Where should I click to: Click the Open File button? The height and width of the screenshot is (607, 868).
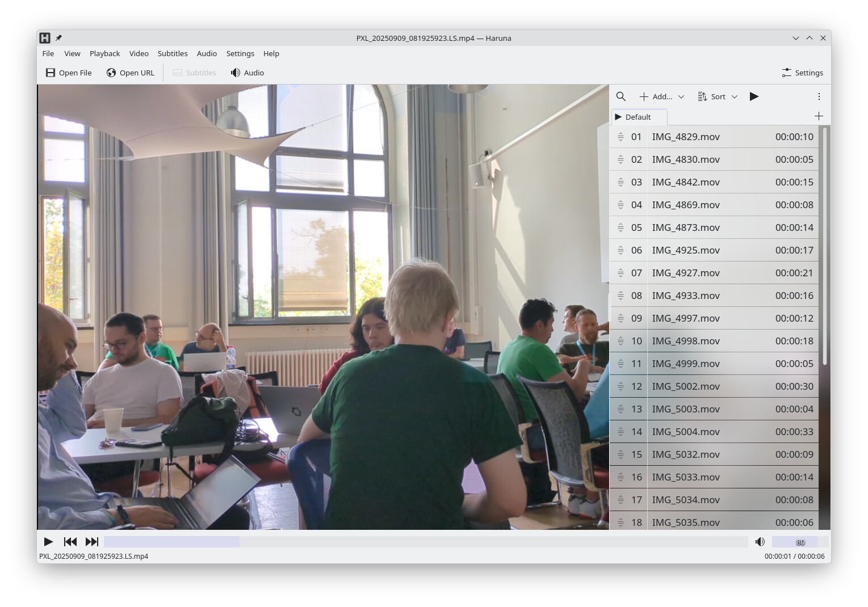click(x=69, y=73)
